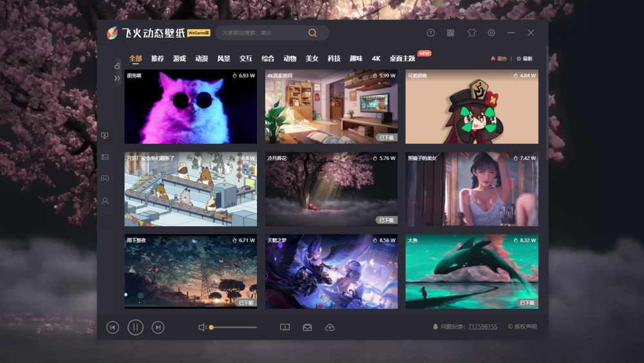
Task: Open the 朋克喵 cat wallpaper thumbnail
Action: coord(191,107)
